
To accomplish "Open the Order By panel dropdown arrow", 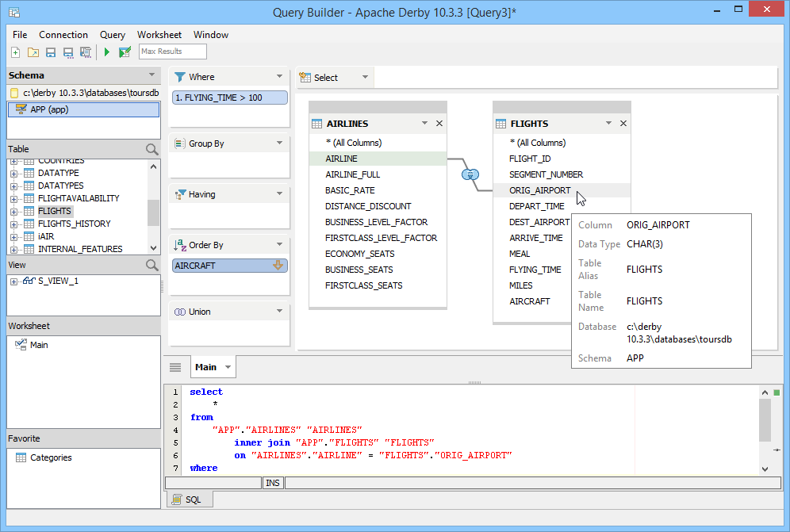I will tap(280, 245).
